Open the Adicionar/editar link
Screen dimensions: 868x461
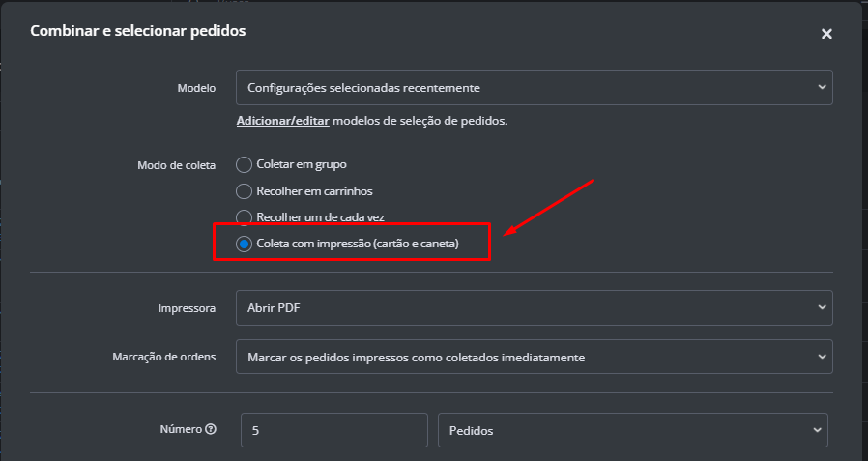point(283,121)
